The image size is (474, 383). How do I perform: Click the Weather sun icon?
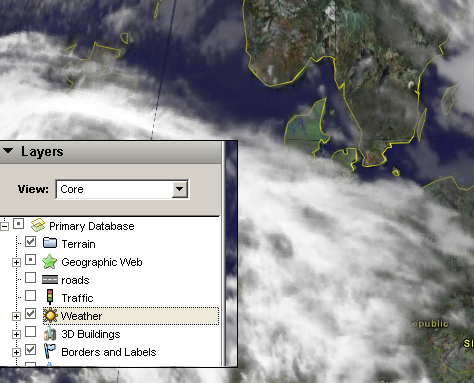click(x=50, y=315)
